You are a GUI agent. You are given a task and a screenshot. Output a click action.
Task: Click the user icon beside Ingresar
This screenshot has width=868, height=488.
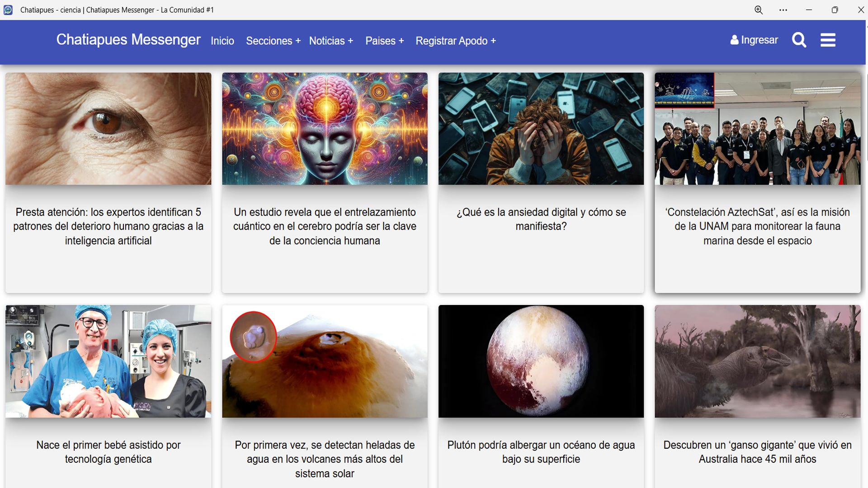(x=734, y=40)
